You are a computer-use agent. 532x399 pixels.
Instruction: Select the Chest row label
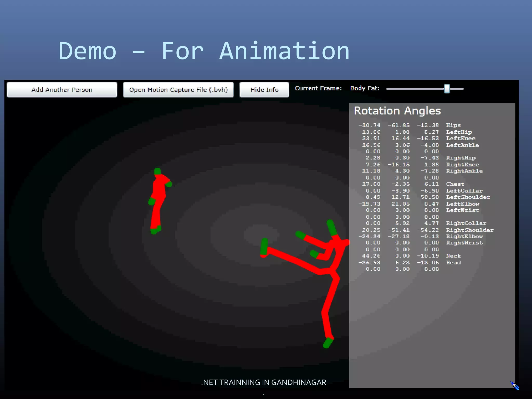455,184
